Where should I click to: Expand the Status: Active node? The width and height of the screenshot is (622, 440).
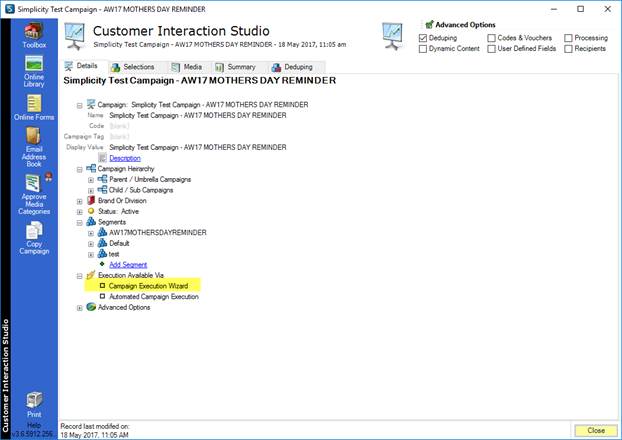79,212
